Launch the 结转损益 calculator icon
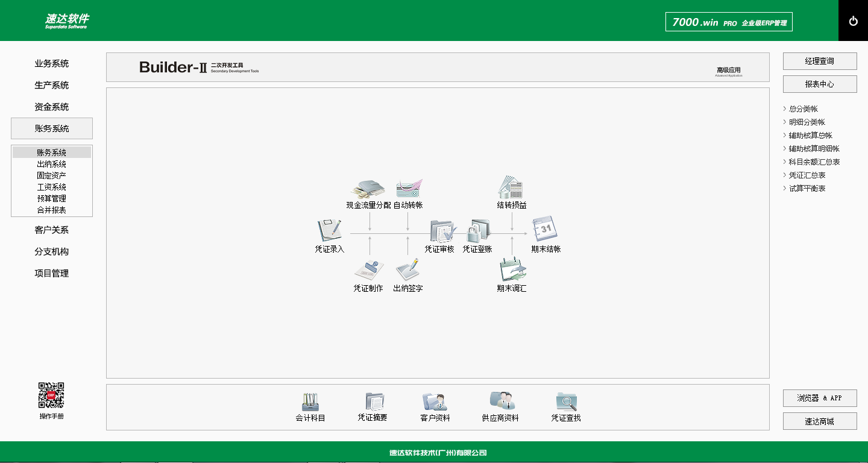This screenshot has width=868, height=463. click(x=511, y=187)
